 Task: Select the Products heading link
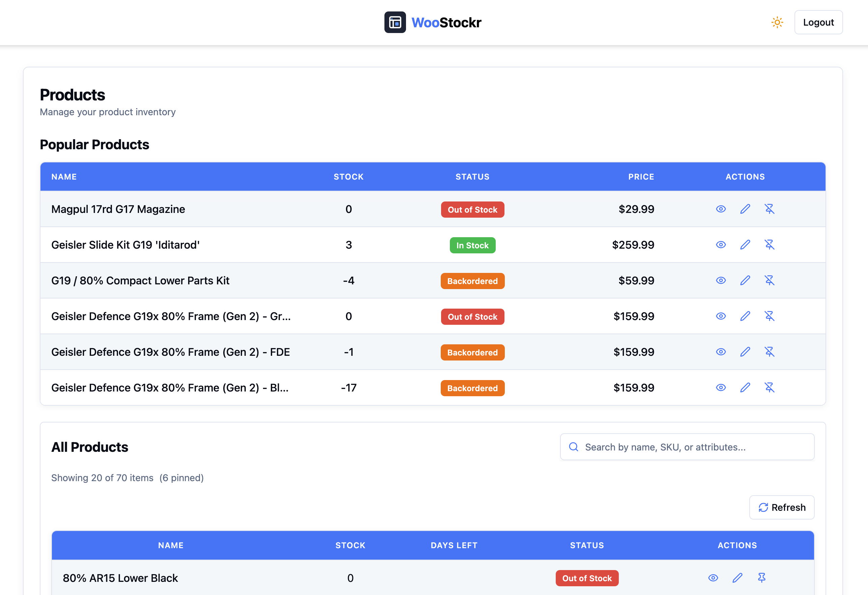click(72, 94)
